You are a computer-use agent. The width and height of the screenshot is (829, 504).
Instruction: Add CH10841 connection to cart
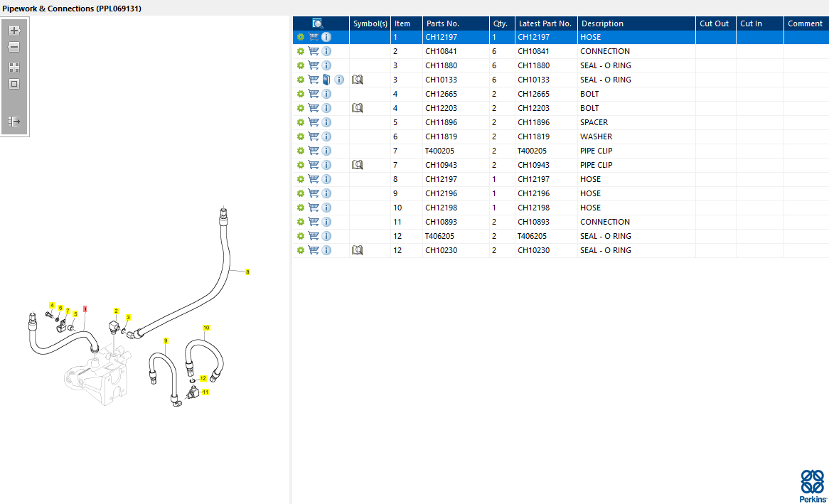click(x=314, y=51)
